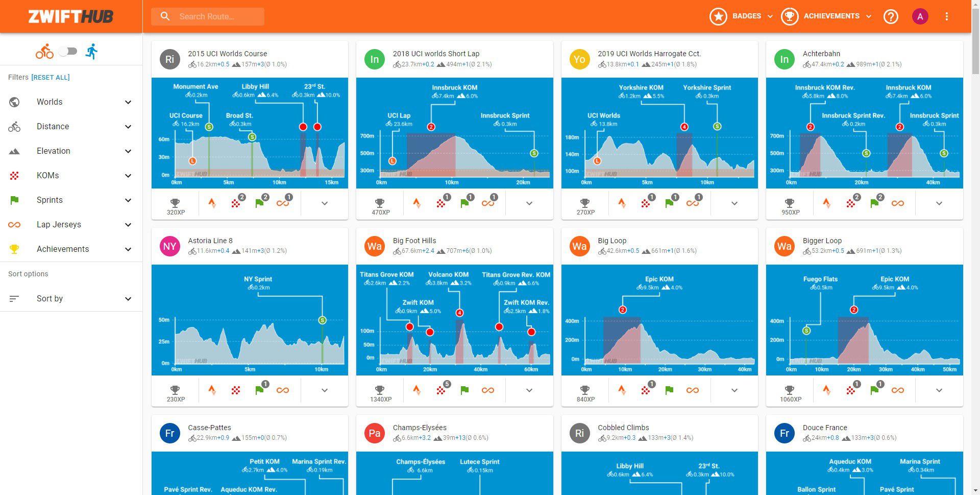Open the Achievements menu in header

tap(826, 16)
